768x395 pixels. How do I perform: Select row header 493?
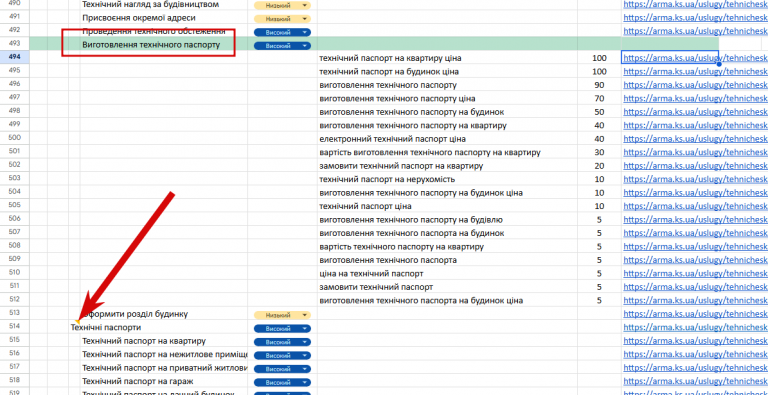point(15,44)
